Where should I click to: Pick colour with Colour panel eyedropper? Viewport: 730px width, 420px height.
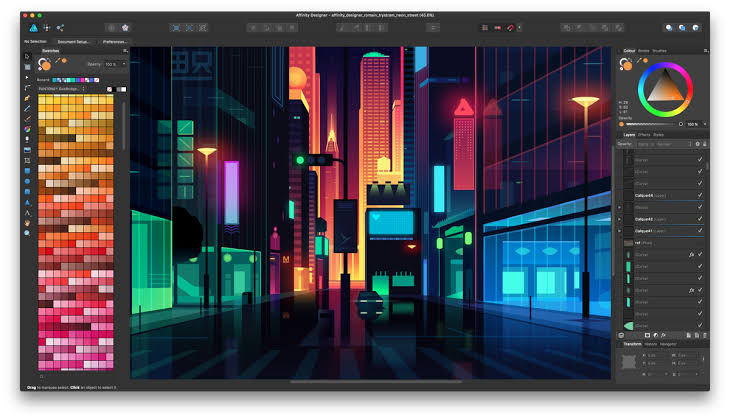tap(639, 61)
